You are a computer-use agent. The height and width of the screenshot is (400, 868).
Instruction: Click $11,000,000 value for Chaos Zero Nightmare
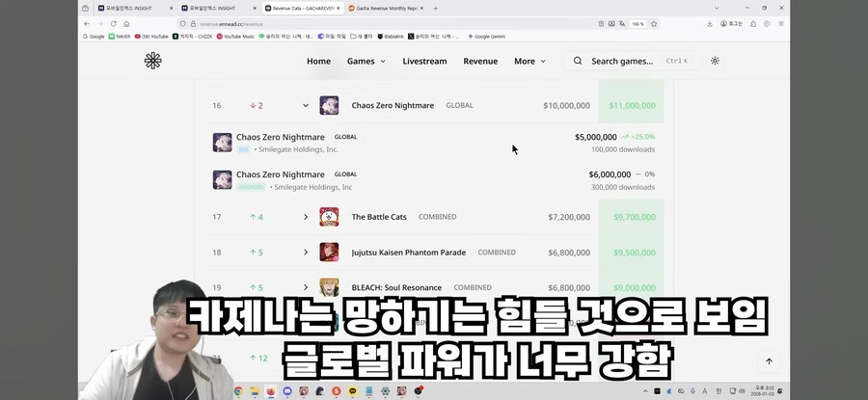(x=632, y=105)
